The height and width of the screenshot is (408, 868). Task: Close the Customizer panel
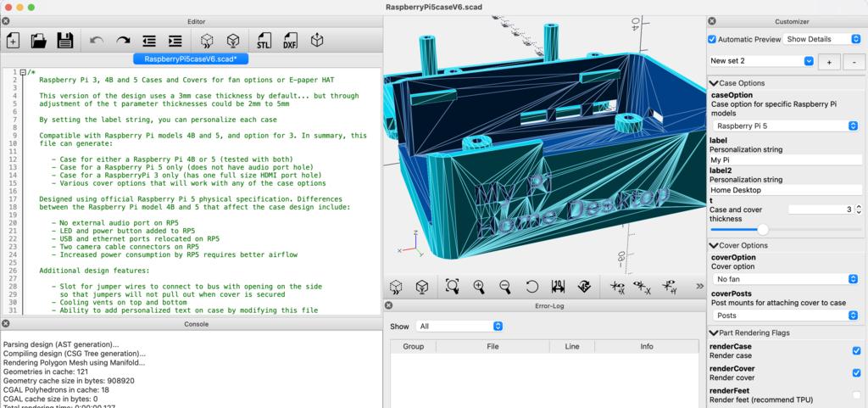point(712,21)
